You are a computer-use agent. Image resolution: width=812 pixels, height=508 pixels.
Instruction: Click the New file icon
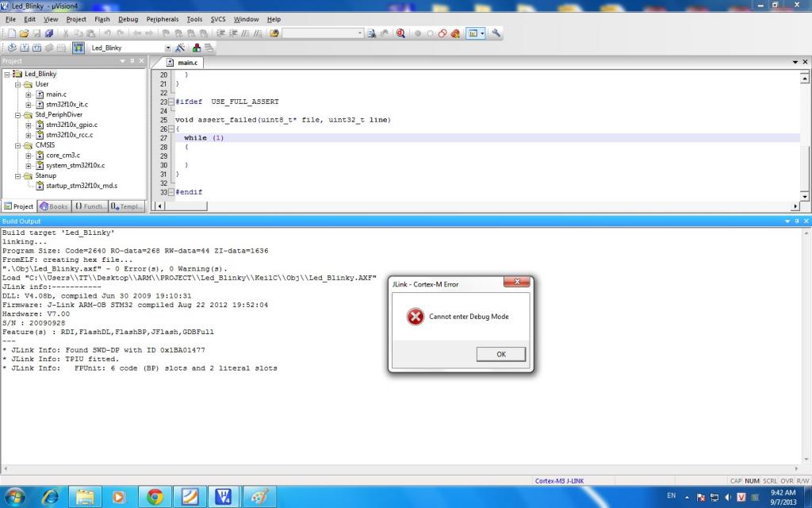click(11, 33)
